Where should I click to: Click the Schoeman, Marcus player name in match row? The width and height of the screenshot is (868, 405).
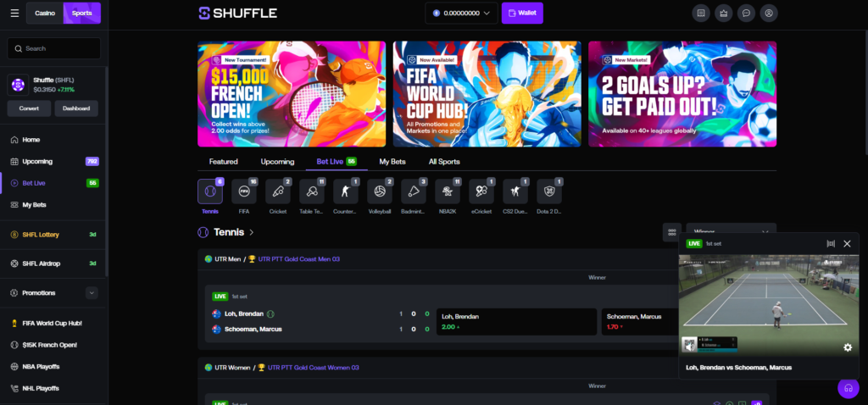point(253,330)
